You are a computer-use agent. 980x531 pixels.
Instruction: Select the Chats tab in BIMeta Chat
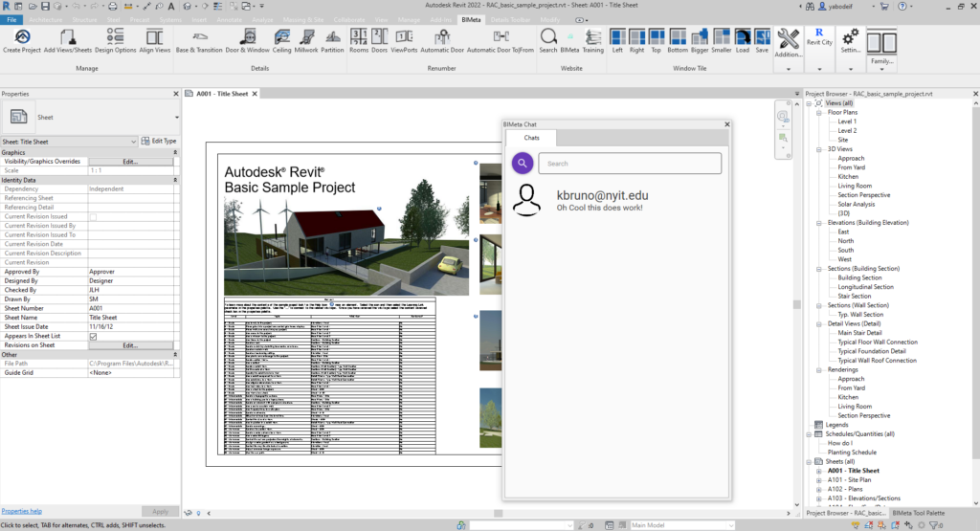[x=531, y=138]
